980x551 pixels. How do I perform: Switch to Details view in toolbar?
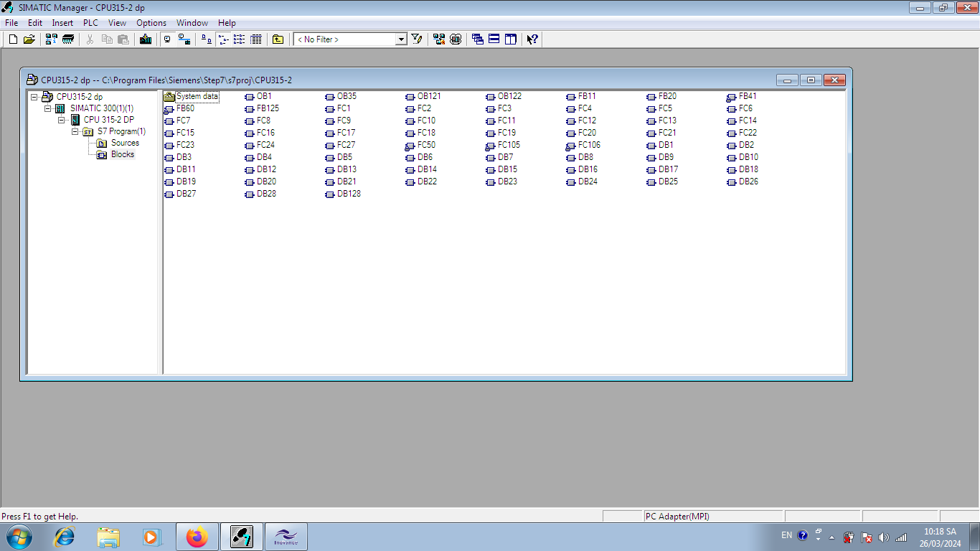(255, 39)
